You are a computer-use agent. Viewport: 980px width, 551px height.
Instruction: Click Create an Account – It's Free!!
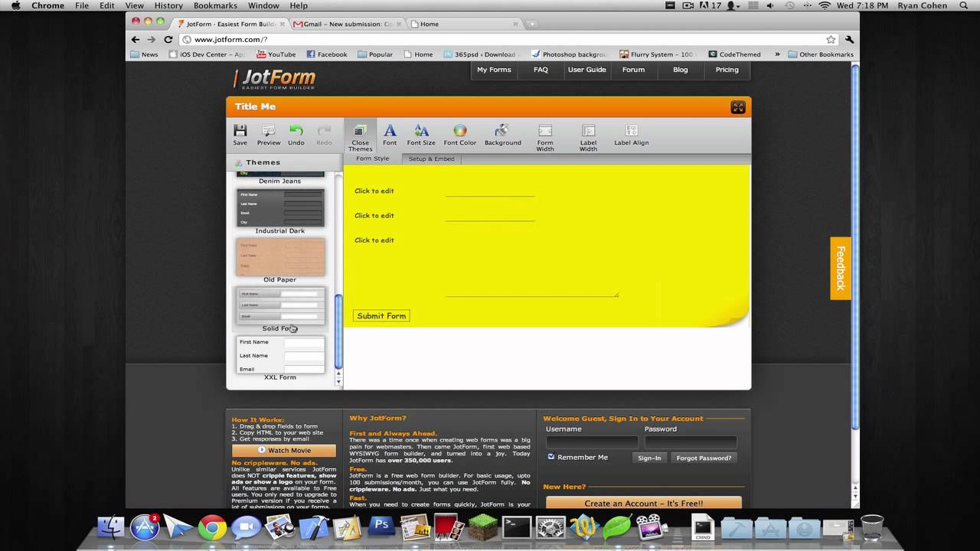point(643,504)
